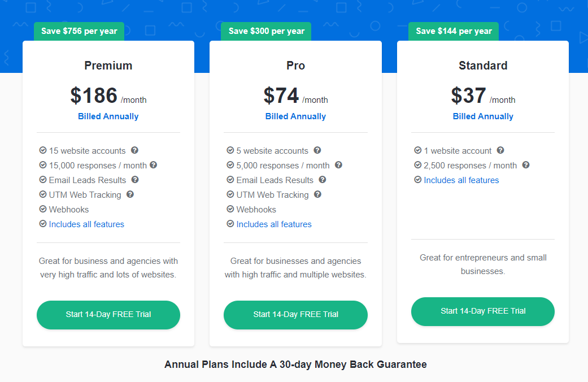Click the help icon beside Standard's 2,500 responses
Screen dimensions: 588x382
(x=526, y=165)
